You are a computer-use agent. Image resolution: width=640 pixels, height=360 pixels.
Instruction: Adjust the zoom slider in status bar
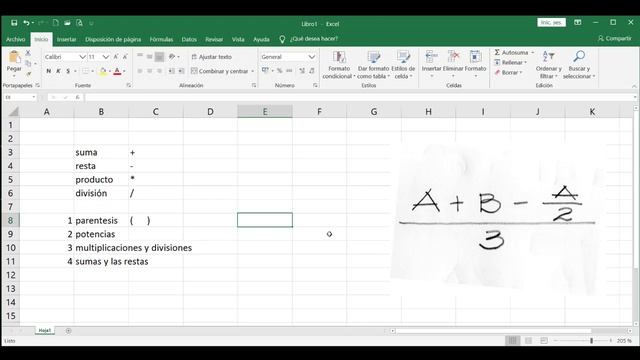tap(591, 340)
